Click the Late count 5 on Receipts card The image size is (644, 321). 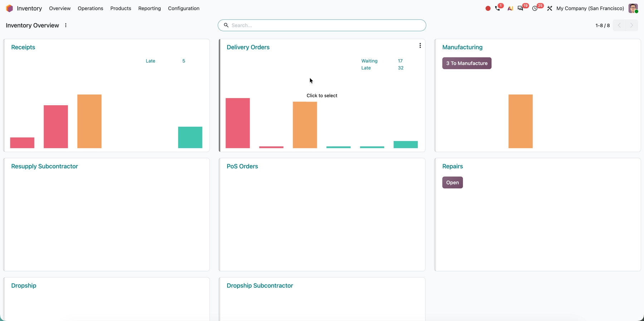184,61
